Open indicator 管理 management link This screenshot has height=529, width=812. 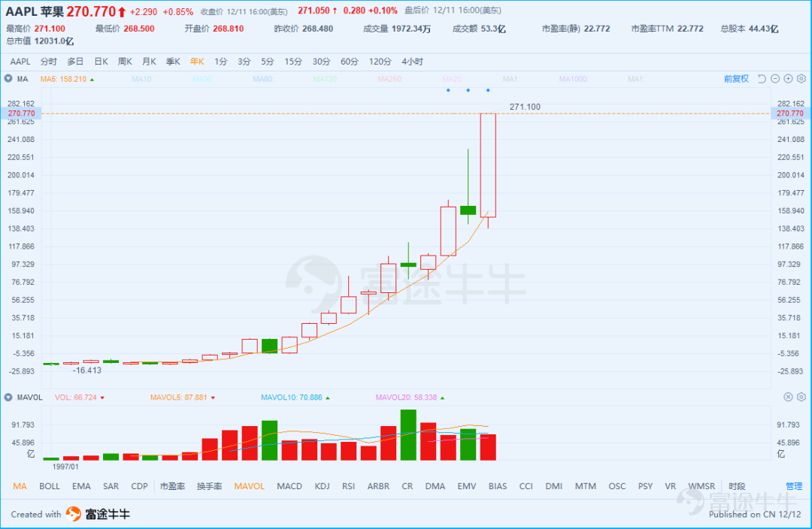coord(794,486)
